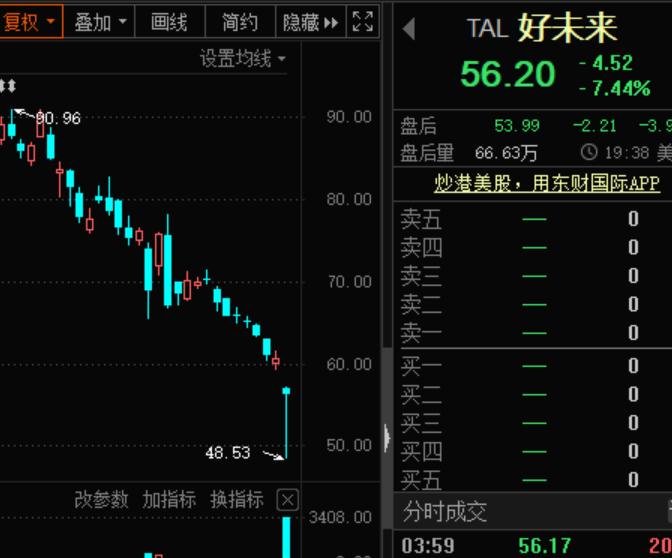Click the 炒港美股 东财国际APP link
The image size is (672, 558).
click(546, 183)
